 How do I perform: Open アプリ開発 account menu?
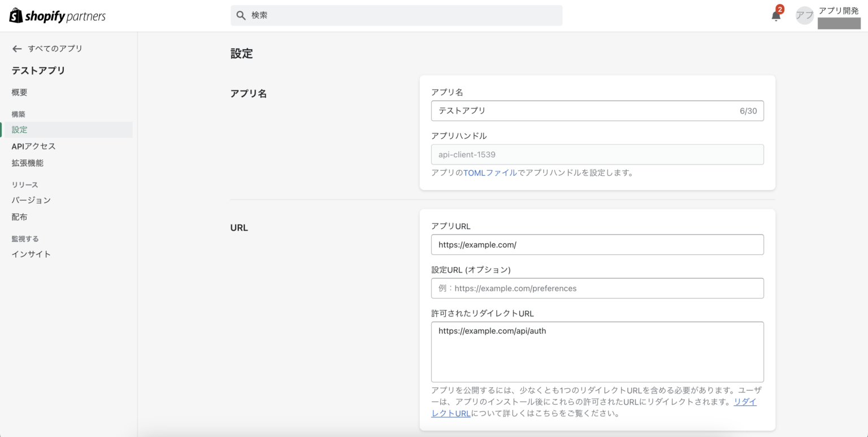point(839,10)
